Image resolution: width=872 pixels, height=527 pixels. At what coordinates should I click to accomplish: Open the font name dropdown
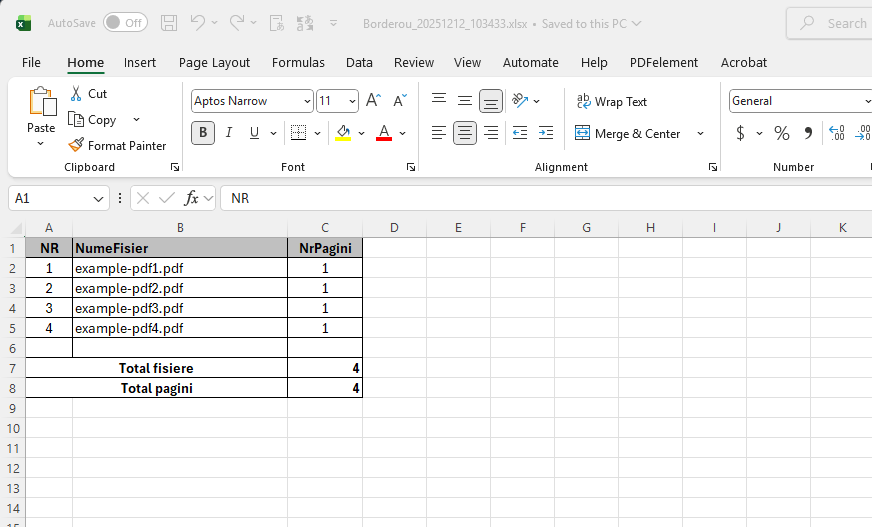coord(307,101)
